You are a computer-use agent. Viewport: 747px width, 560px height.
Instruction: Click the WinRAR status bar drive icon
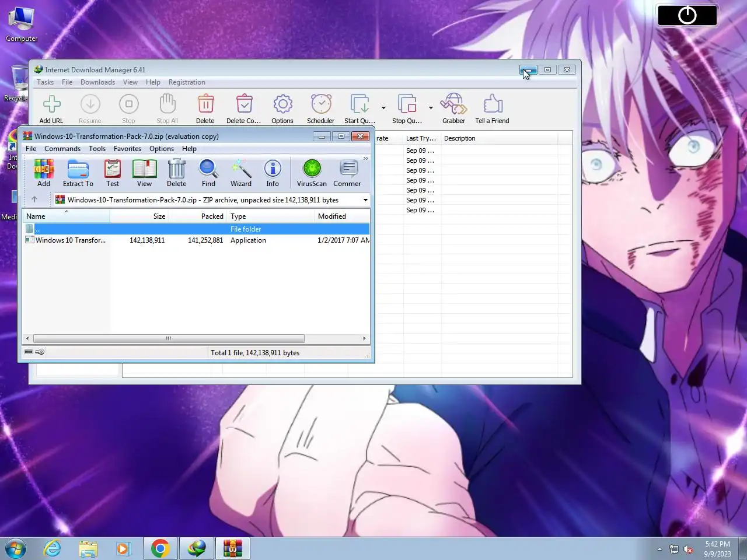click(x=29, y=352)
